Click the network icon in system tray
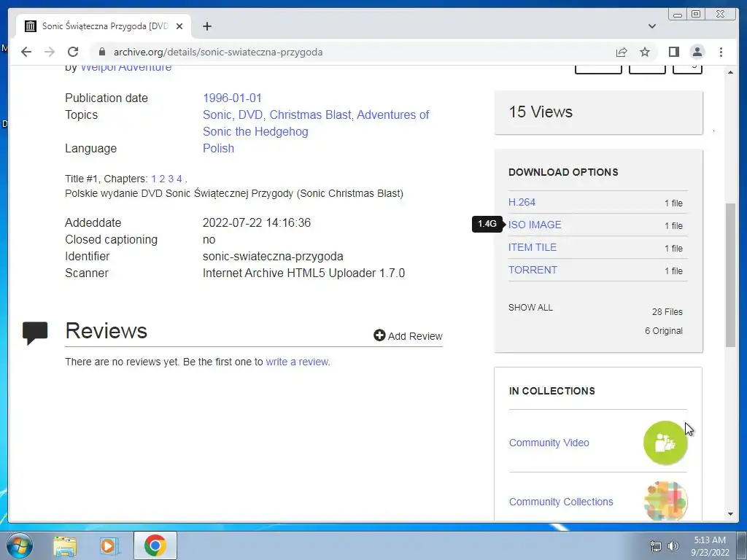 point(656,546)
